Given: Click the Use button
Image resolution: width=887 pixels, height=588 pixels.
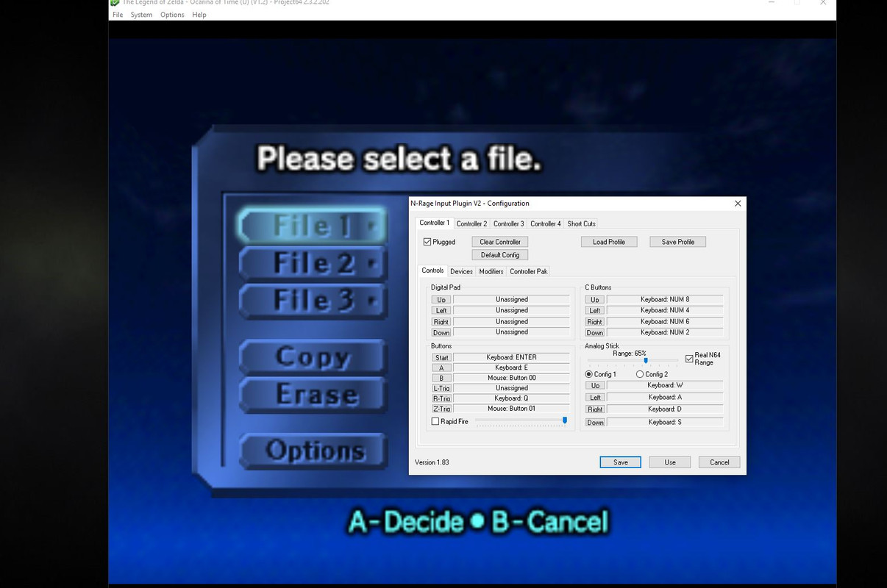Looking at the screenshot, I should (x=670, y=462).
